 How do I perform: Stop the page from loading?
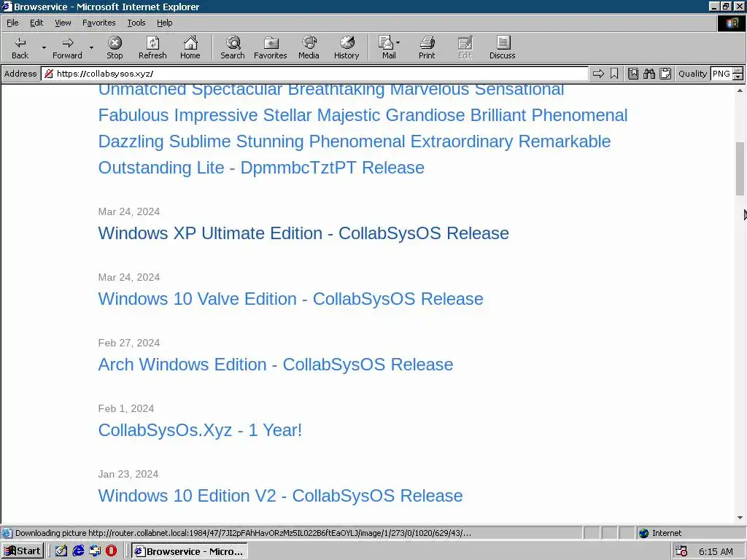point(115,47)
